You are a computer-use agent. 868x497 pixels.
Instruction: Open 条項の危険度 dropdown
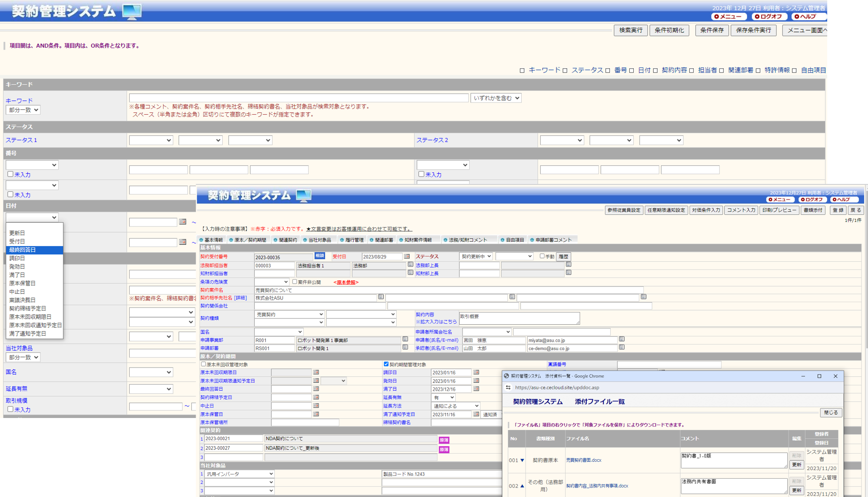pyautogui.click(x=272, y=282)
